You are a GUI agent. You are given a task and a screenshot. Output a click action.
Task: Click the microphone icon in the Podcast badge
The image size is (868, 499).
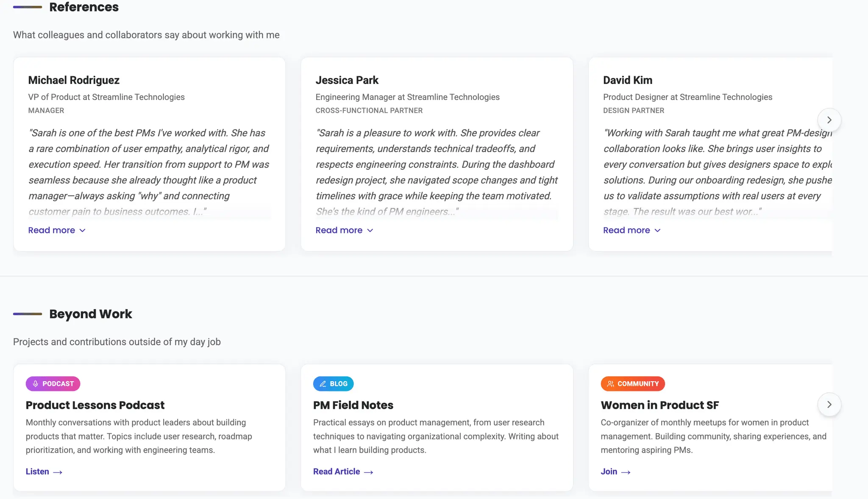click(36, 384)
